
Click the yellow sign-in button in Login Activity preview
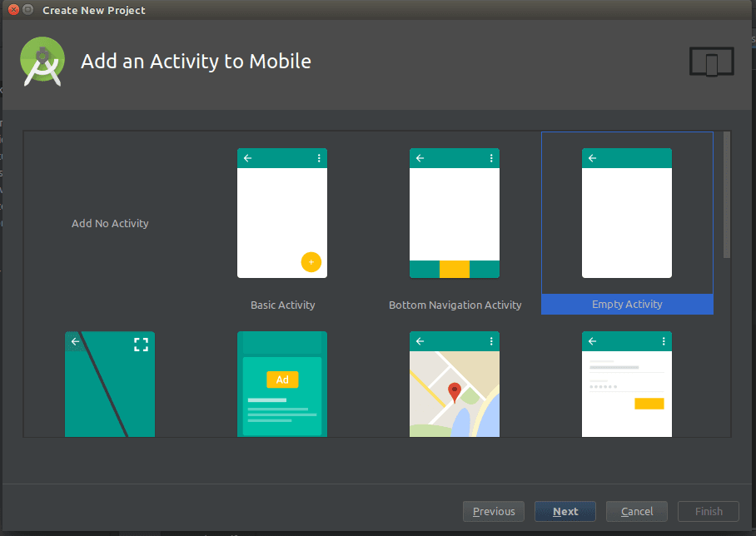point(650,404)
